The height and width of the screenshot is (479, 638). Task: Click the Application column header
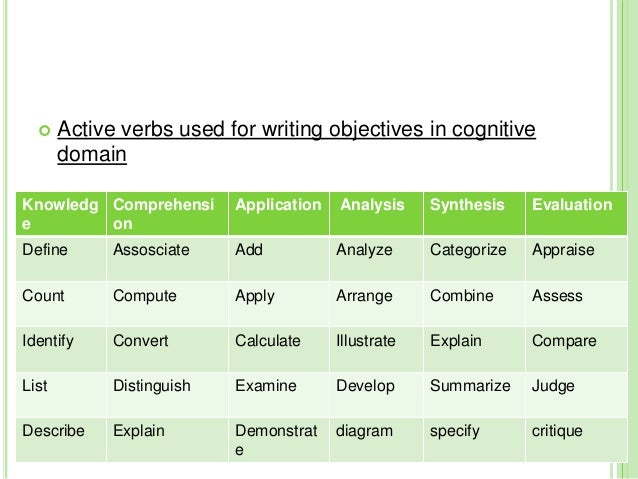[x=279, y=214]
